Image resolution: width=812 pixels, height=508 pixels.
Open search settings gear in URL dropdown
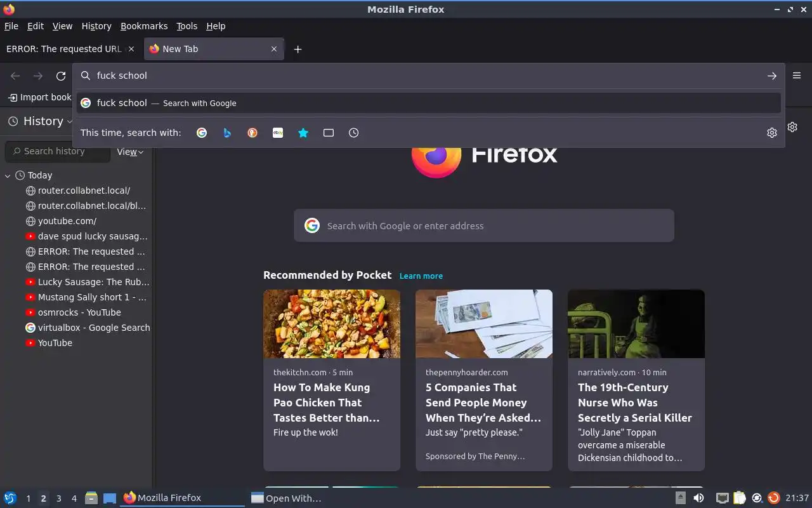click(772, 133)
